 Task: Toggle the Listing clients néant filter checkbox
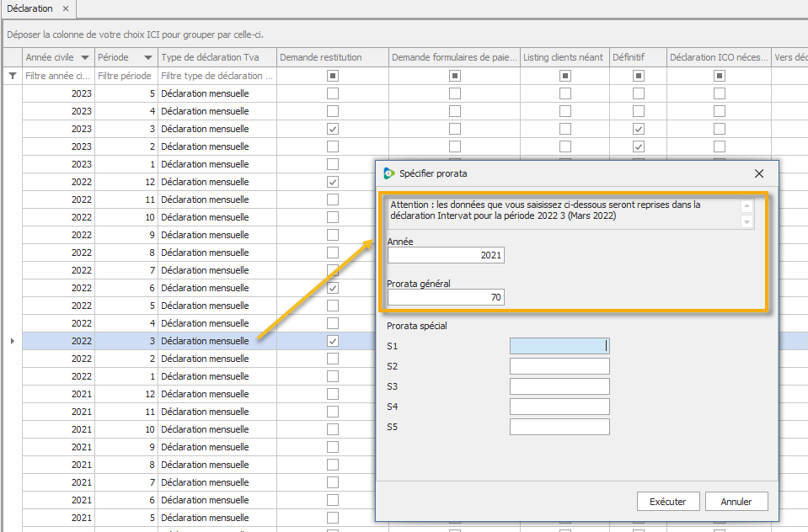tap(565, 76)
